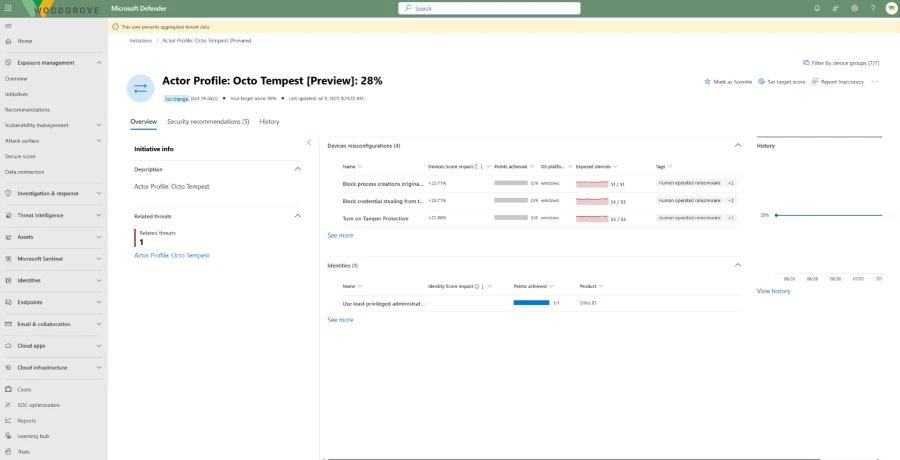
Task: Collapse the Devices misconfigurations section
Action: [738, 145]
